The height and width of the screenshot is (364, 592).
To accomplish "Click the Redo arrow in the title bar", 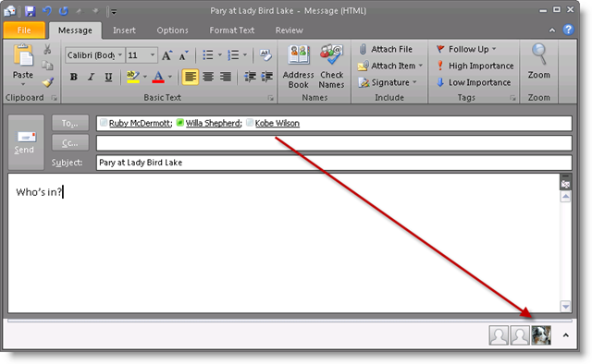I will click(x=64, y=11).
